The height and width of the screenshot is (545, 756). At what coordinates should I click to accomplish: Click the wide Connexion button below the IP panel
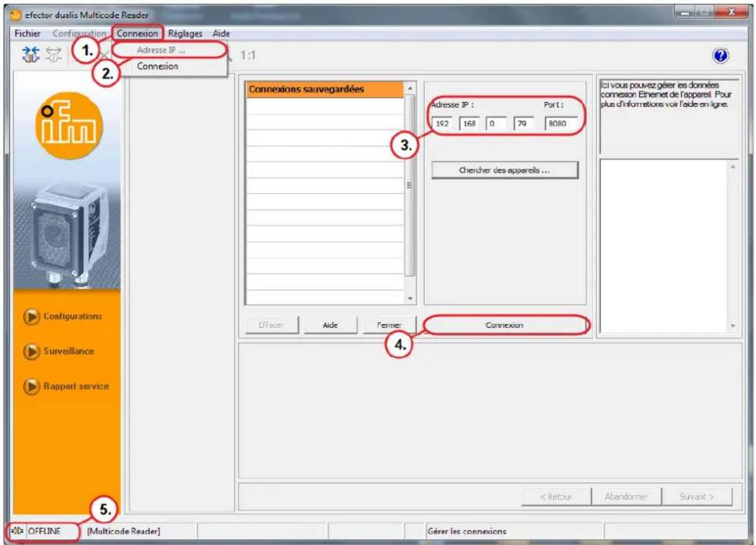(504, 325)
